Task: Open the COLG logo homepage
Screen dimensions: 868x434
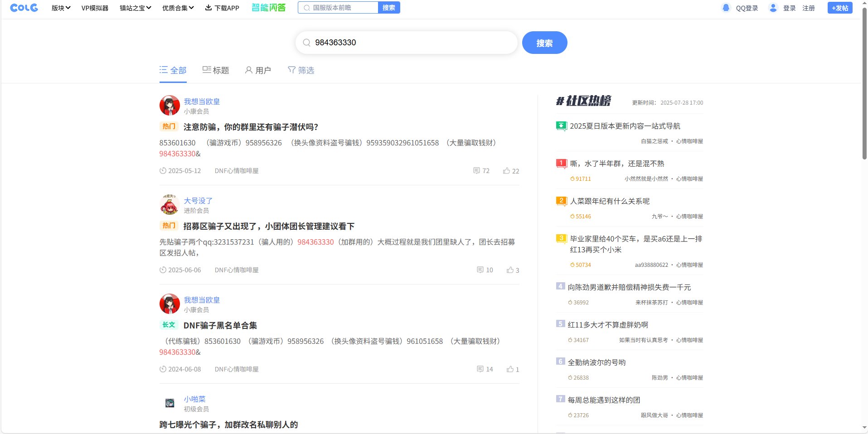Action: pyautogui.click(x=24, y=8)
